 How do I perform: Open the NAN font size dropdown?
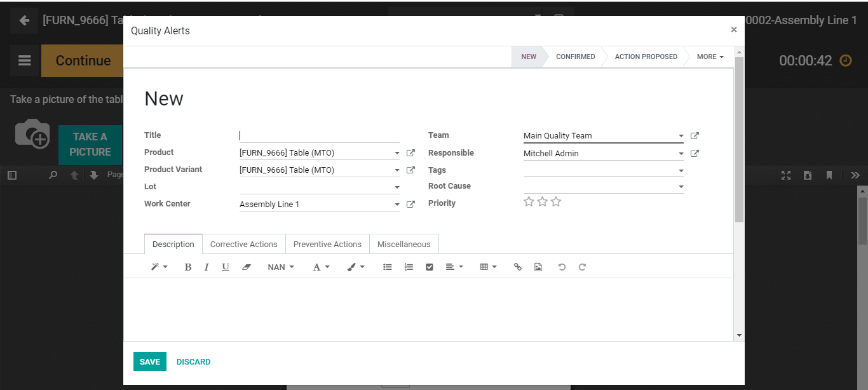pos(281,267)
